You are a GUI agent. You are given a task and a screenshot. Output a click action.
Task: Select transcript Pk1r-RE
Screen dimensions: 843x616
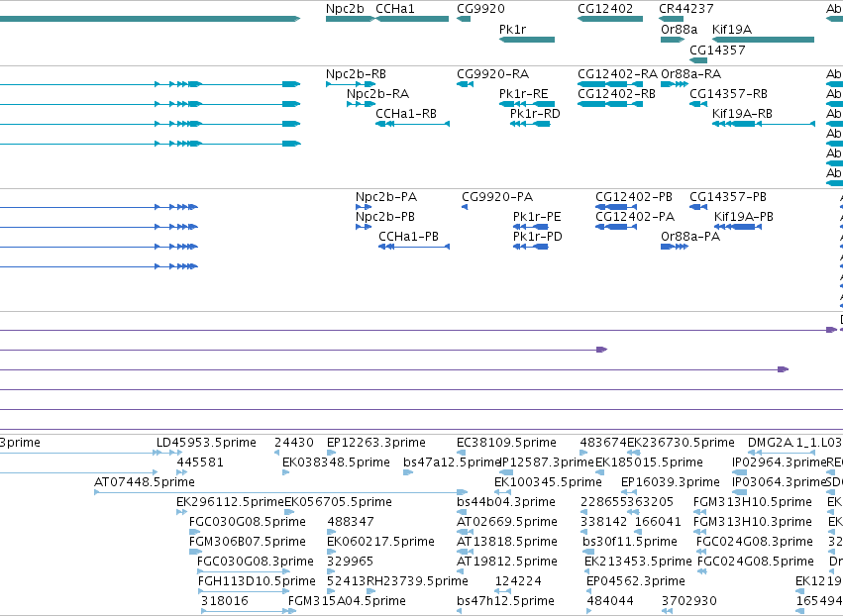click(x=523, y=94)
